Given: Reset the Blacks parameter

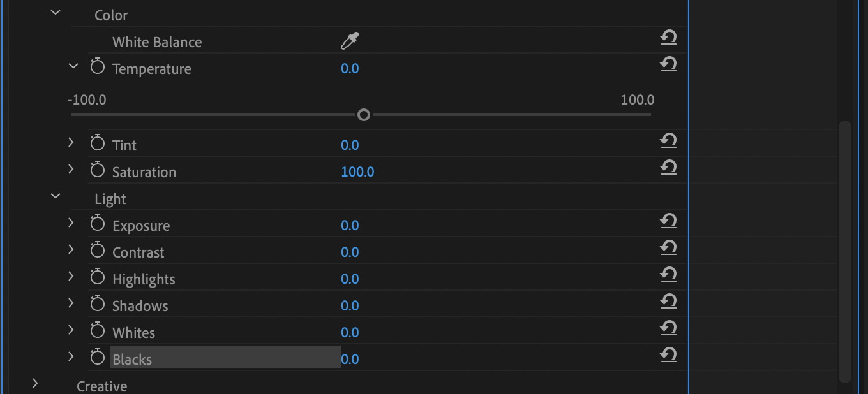Looking at the screenshot, I should (x=668, y=355).
